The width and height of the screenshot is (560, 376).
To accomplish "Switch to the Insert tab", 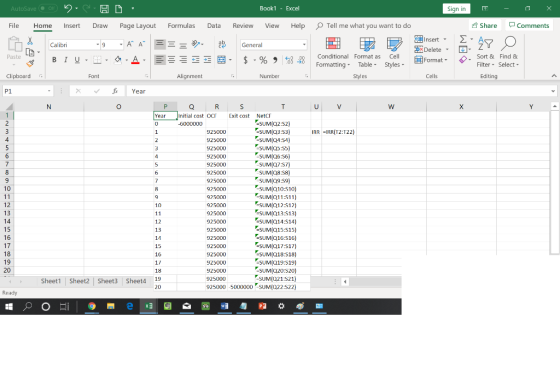I will point(72,26).
